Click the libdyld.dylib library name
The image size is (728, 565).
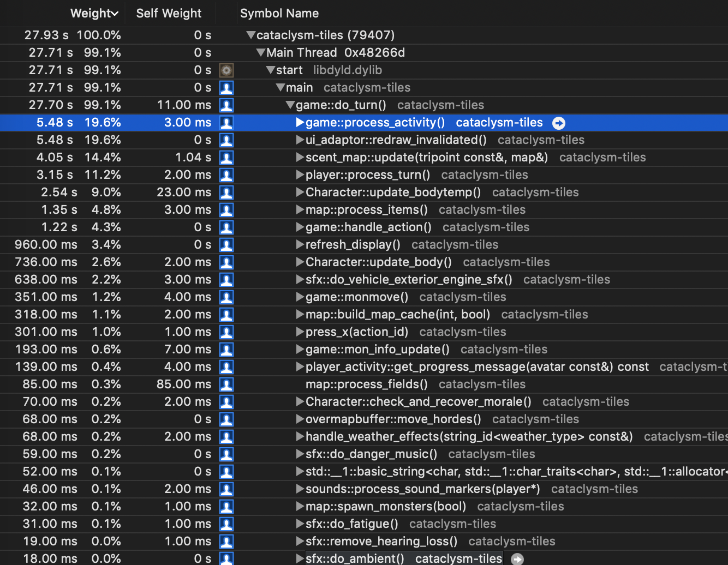pyautogui.click(x=348, y=70)
